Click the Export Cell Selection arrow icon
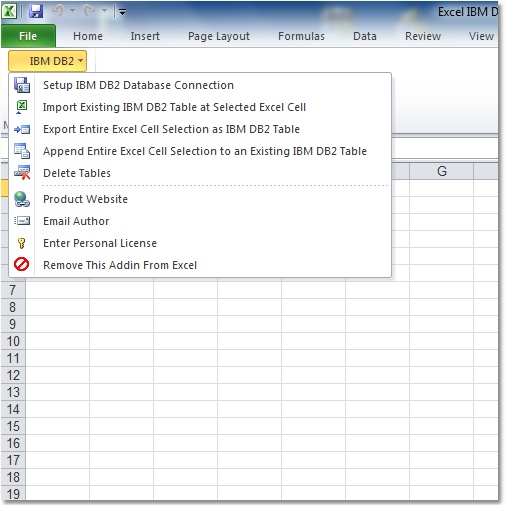The width and height of the screenshot is (505, 507). [x=22, y=129]
